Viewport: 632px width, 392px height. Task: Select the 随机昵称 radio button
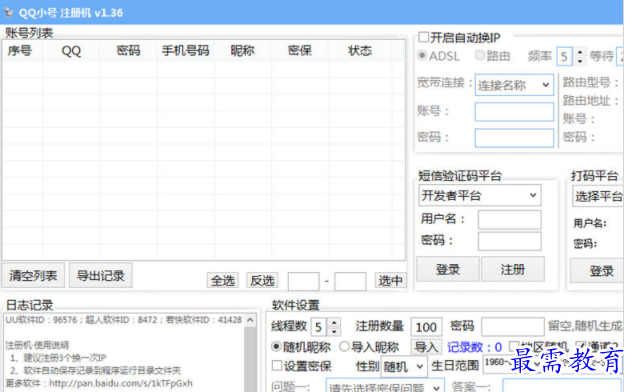point(276,346)
